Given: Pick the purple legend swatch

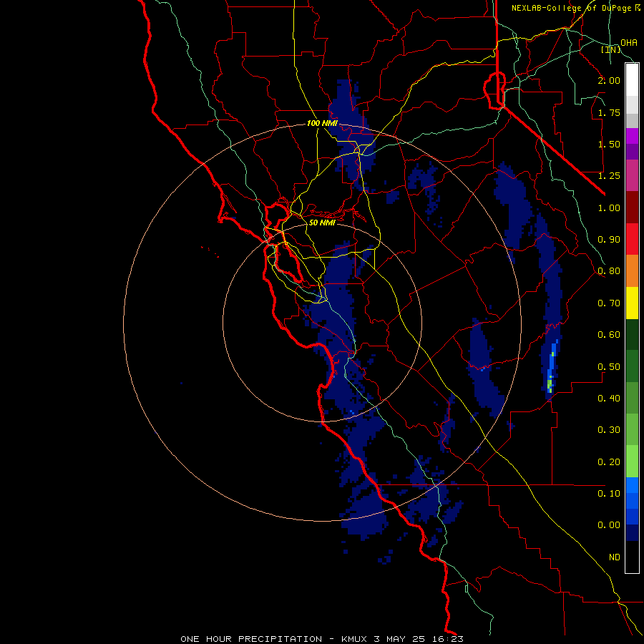Looking at the screenshot, I should [x=632, y=152].
